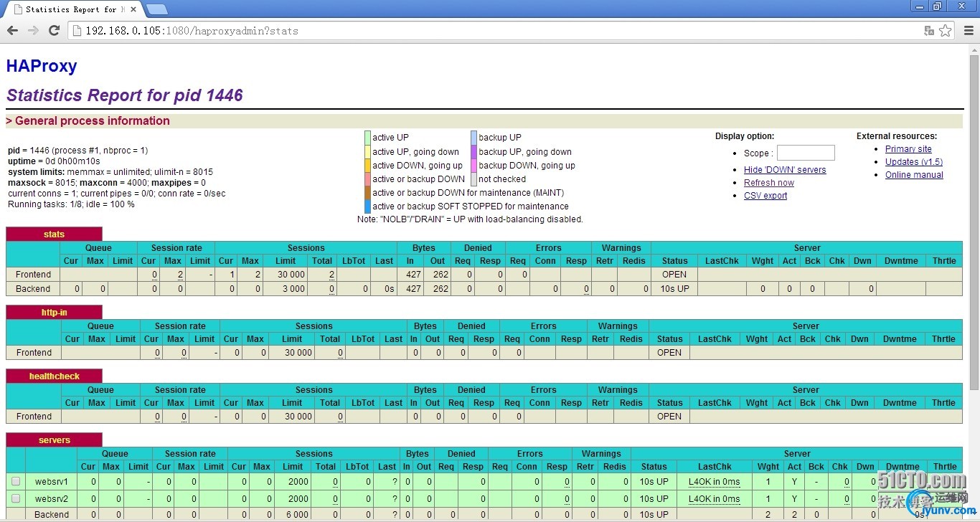Open a new browser tab

[x=157, y=9]
